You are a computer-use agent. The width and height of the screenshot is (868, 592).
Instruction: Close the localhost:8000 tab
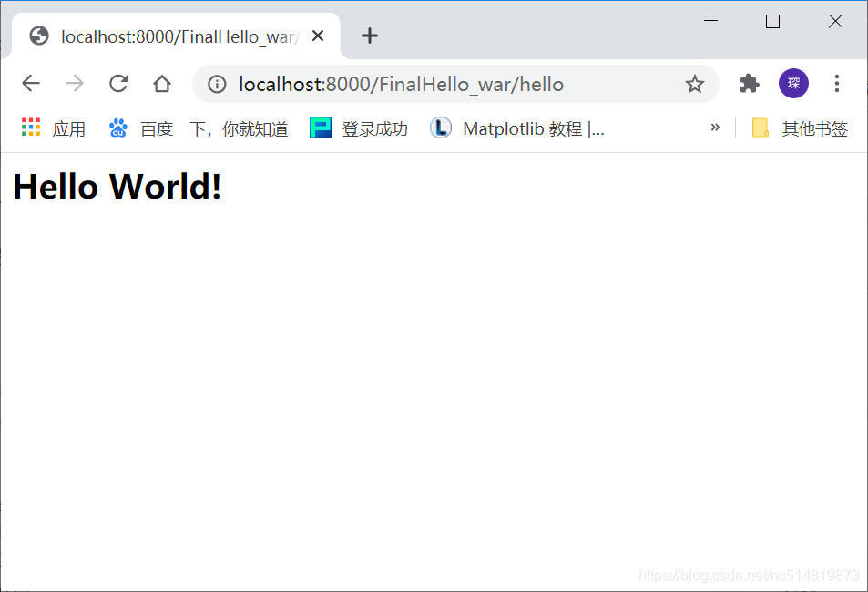(x=318, y=36)
